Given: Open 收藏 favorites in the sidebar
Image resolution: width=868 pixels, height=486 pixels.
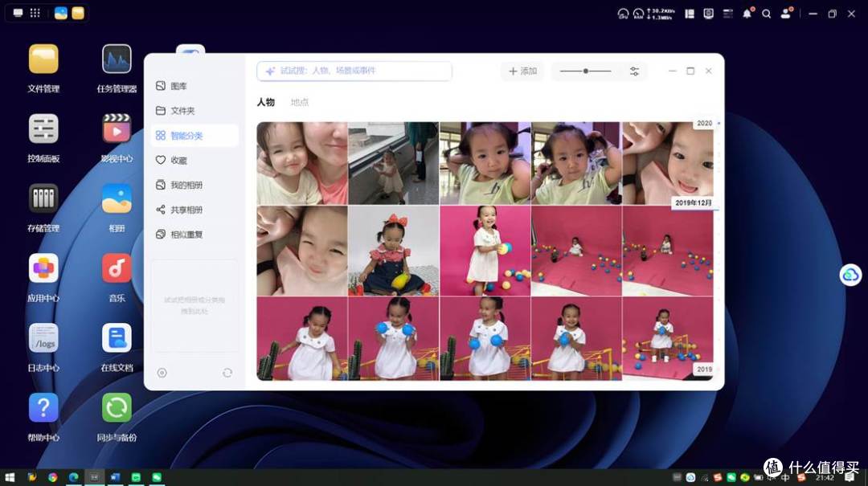Looking at the screenshot, I should click(194, 160).
